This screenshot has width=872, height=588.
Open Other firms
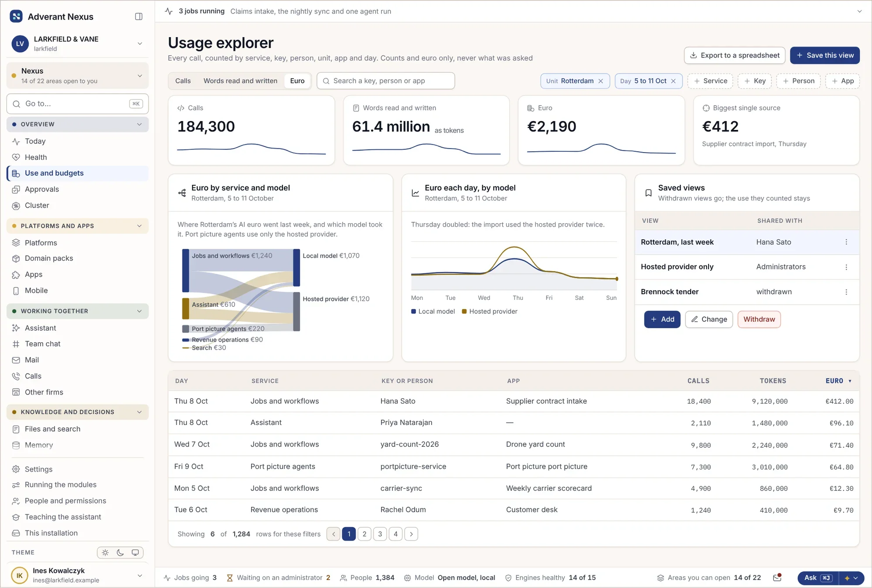(x=78, y=392)
